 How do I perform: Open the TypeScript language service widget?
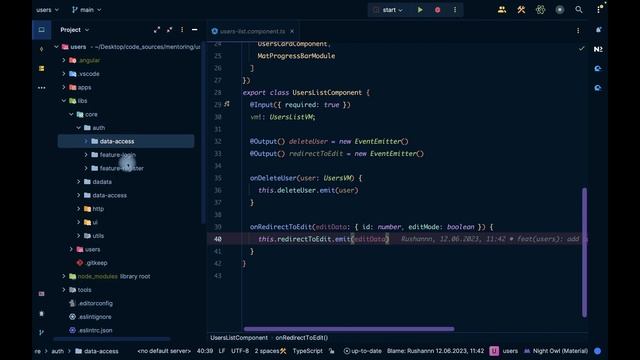(307, 351)
